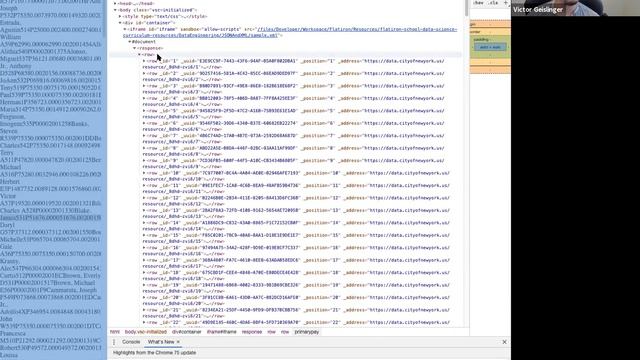Screen dimensions: 640x360
Task: Expand the row with _id 1
Action: 144,61
